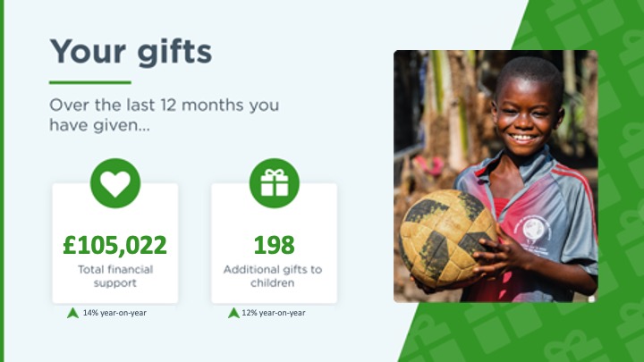The height and width of the screenshot is (362, 644).
Task: Click the £105,022 donation amount
Action: (114, 244)
